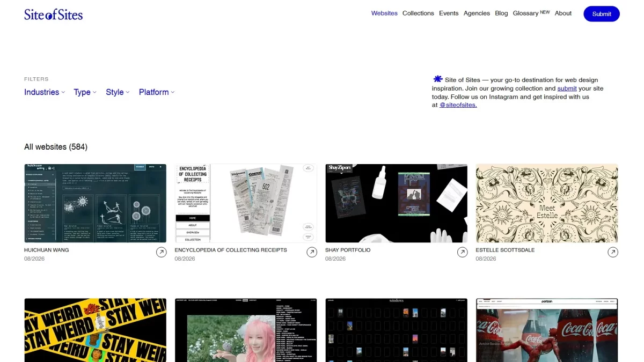Image resolution: width=644 pixels, height=362 pixels.
Task: Open the Coca-Cola partizan thumbnail
Action: click(547, 330)
